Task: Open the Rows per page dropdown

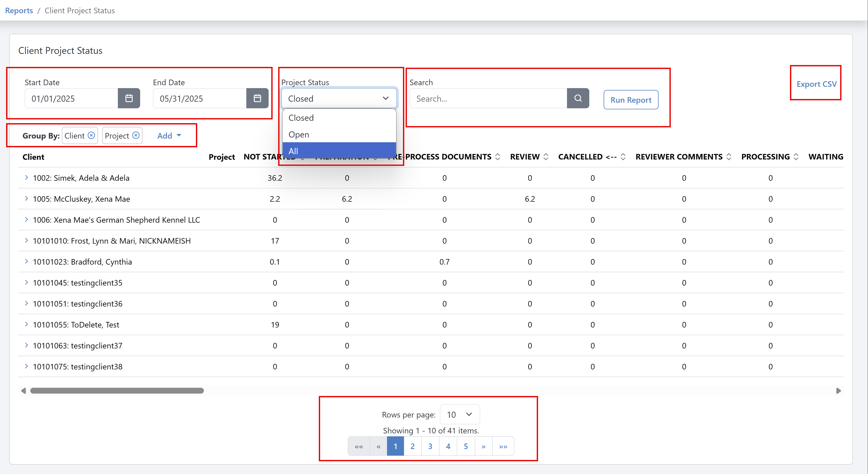Action: (459, 414)
